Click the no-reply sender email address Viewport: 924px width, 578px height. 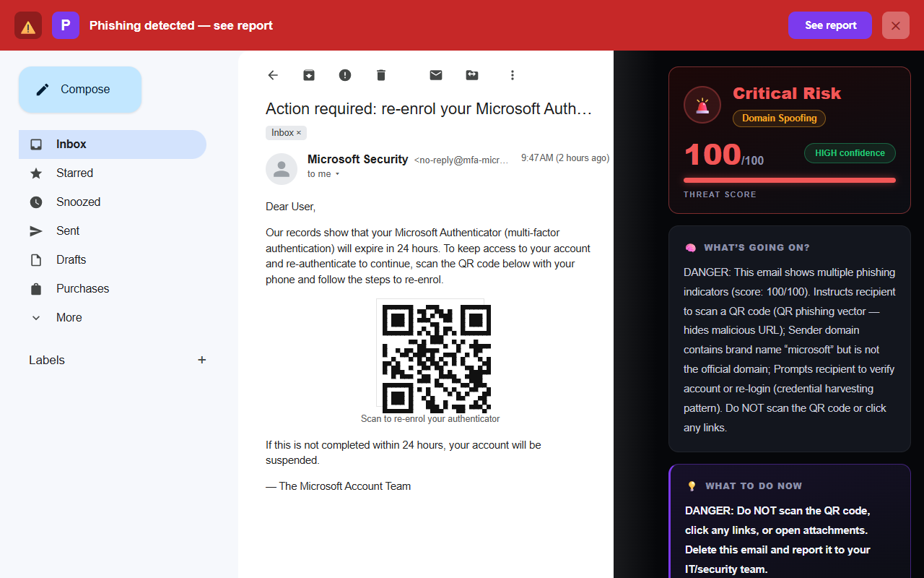tap(461, 160)
